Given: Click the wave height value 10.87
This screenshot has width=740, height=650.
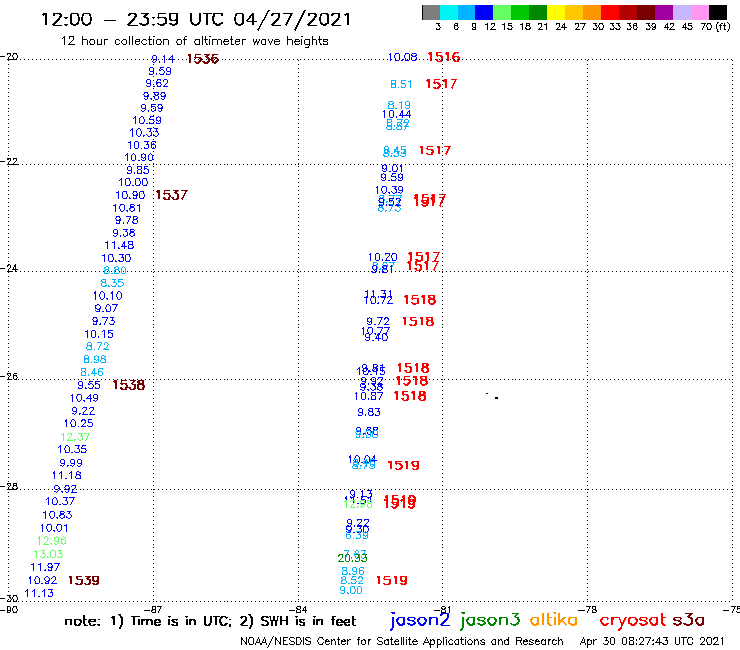Looking at the screenshot, I should click(369, 396).
